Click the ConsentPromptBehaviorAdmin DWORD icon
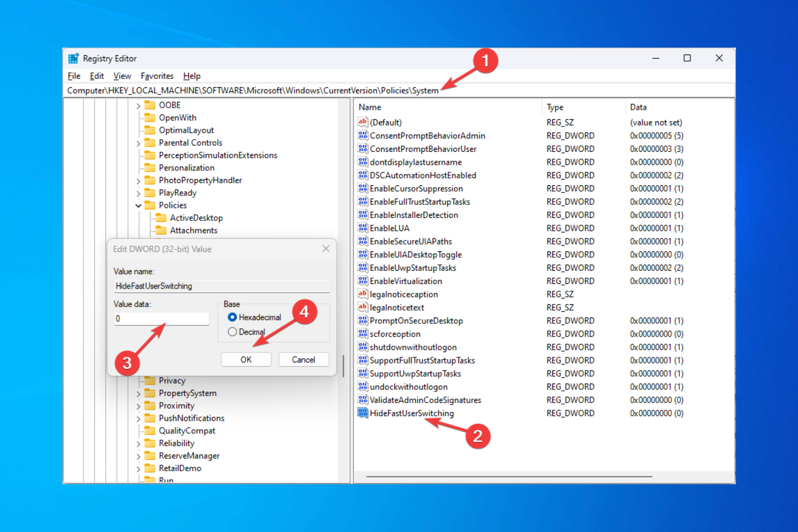 pyautogui.click(x=362, y=135)
